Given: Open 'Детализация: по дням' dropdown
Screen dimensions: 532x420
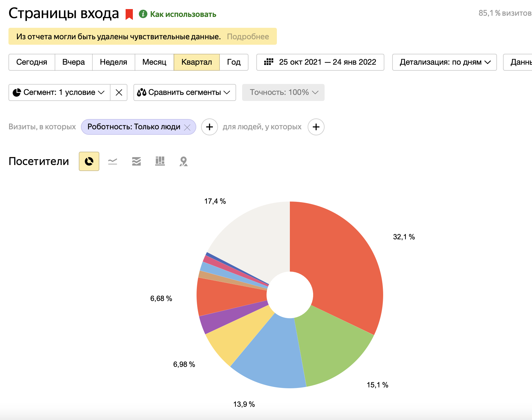Looking at the screenshot, I should tap(444, 62).
